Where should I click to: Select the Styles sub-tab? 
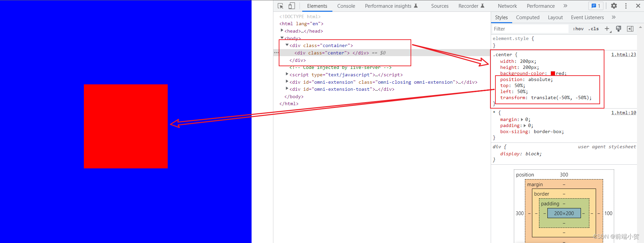click(501, 17)
